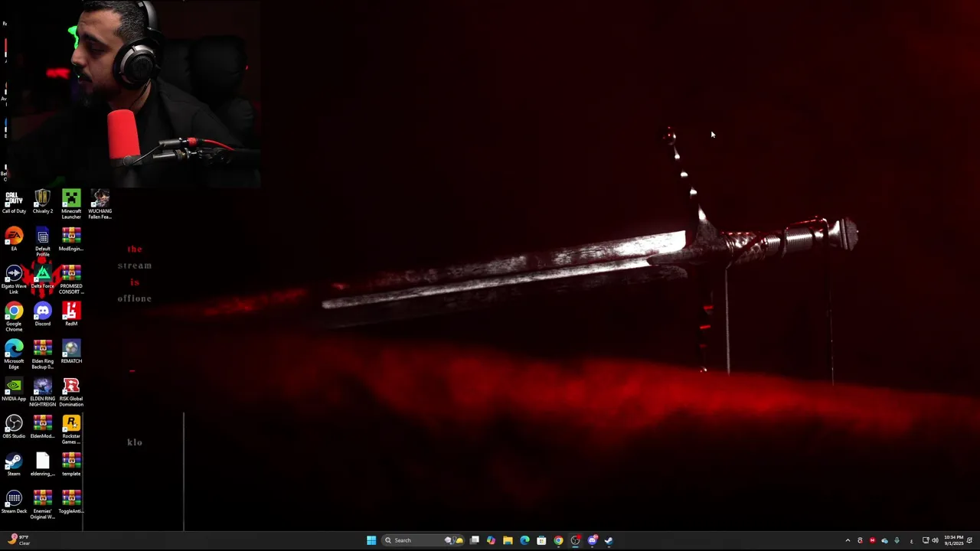Screen dimensions: 980x551
Task: Open the OBS Studio desktop shortcut
Action: 14,427
